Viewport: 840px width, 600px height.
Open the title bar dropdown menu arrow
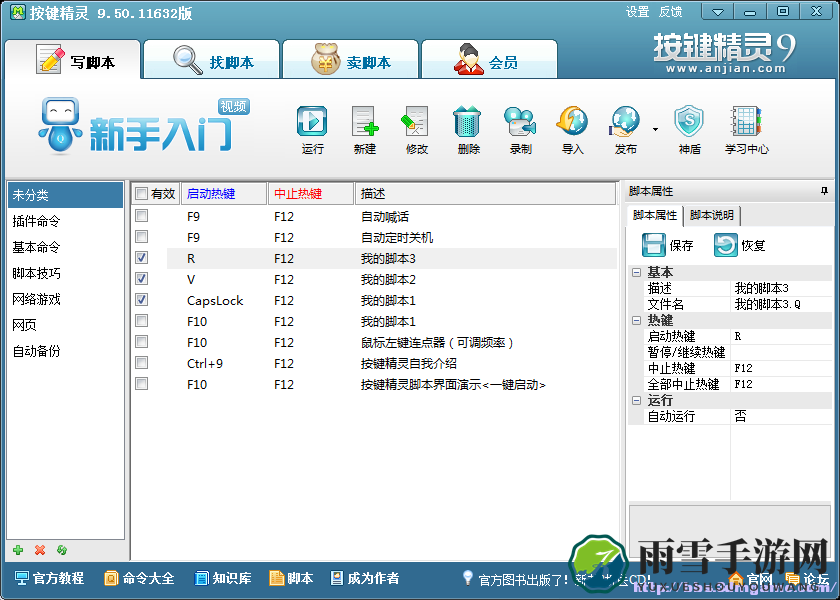click(x=717, y=12)
